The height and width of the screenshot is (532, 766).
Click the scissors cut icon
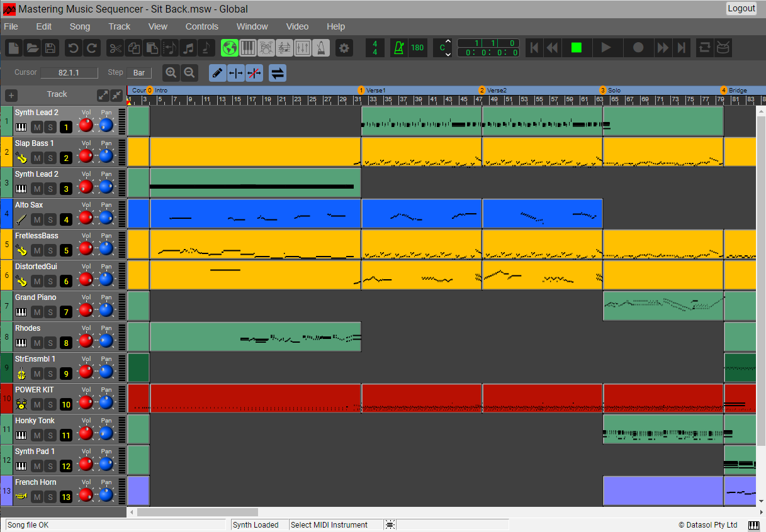(115, 48)
